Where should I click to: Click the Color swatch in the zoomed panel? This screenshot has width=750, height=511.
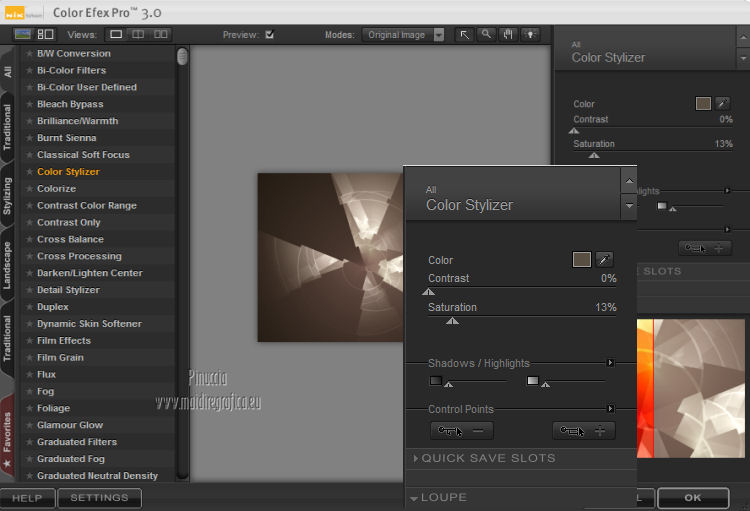tap(582, 259)
